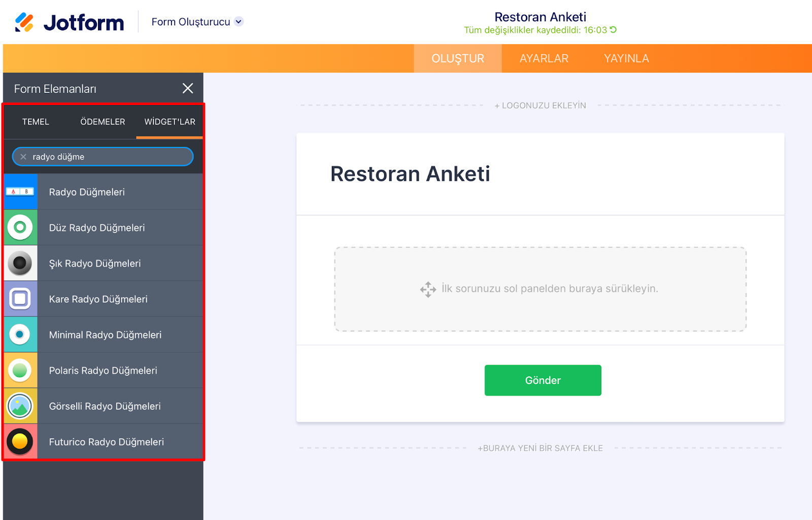Click the Form Oluşturucu label

(191, 22)
